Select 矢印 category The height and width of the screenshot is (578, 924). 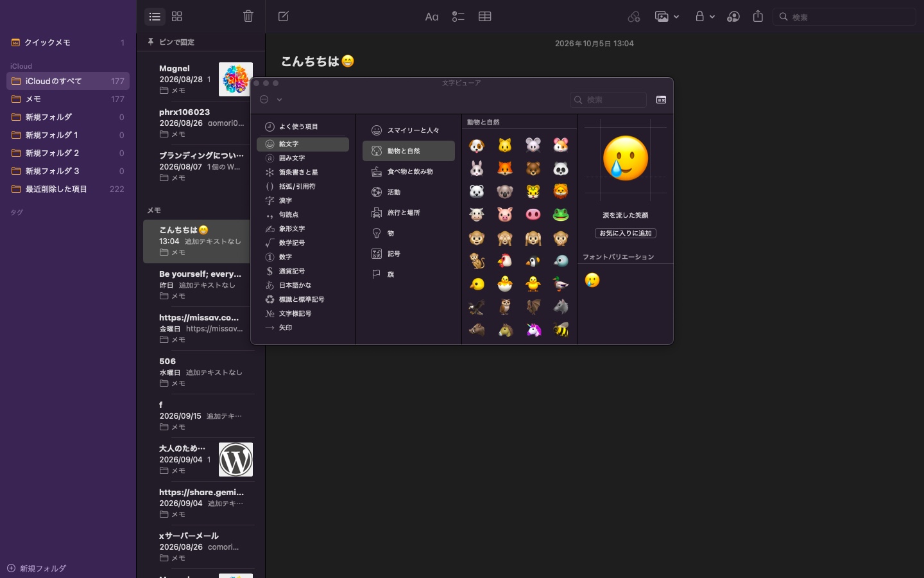[303, 328]
